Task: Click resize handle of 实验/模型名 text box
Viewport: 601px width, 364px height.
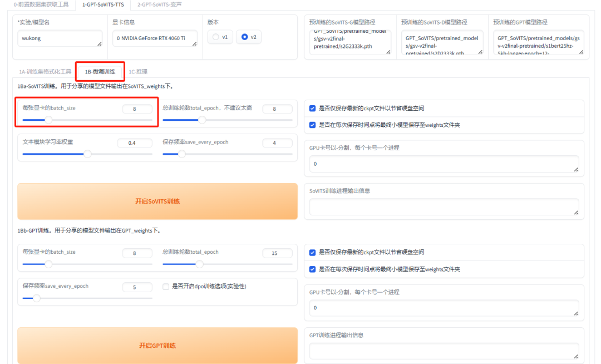Action: pyautogui.click(x=100, y=44)
